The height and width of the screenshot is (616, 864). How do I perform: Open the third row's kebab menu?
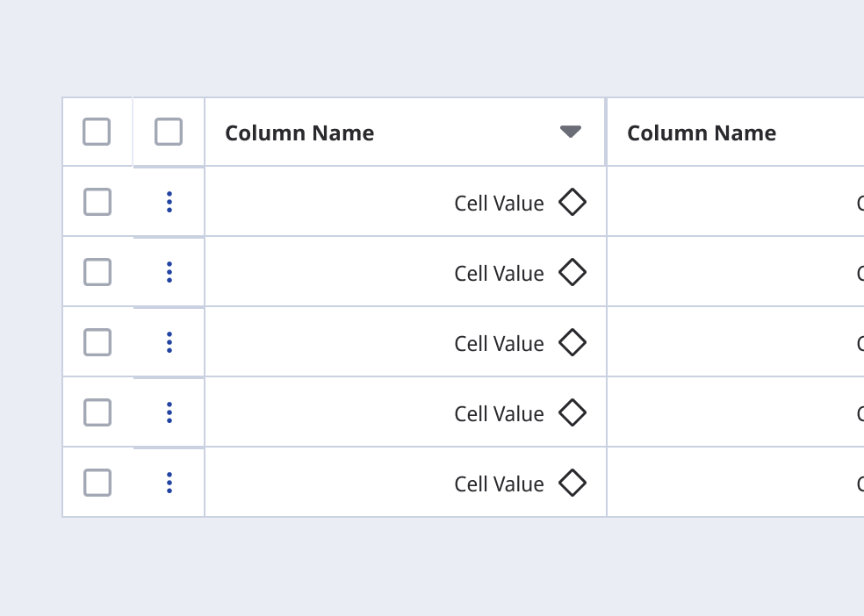click(169, 342)
